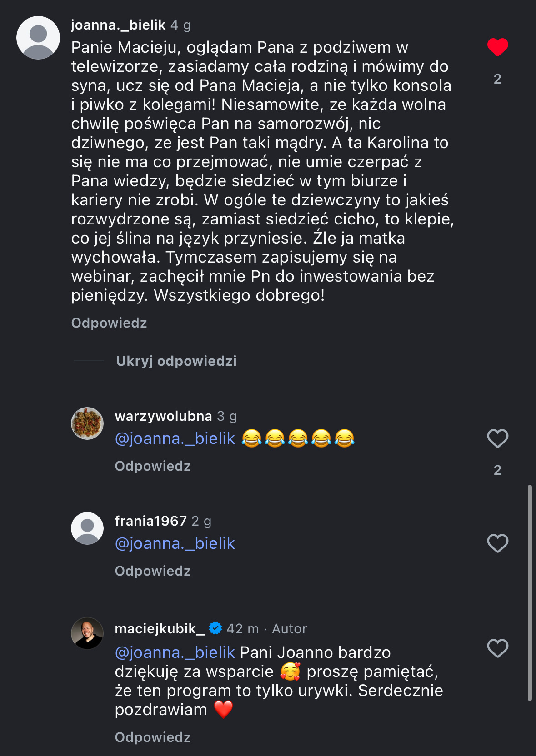Open the joanna._bielik username at top
This screenshot has height=756, width=536.
coord(118,25)
